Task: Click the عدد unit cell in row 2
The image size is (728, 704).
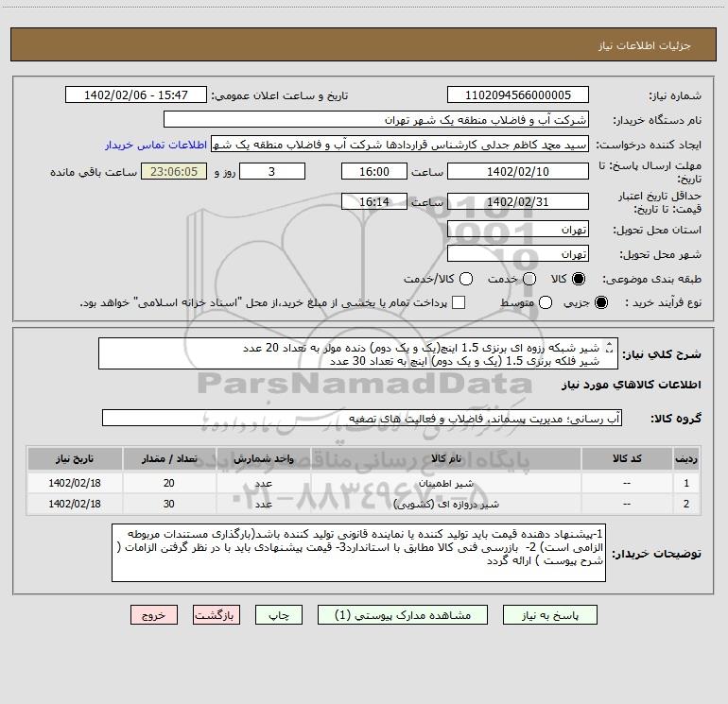Action: [x=263, y=504]
